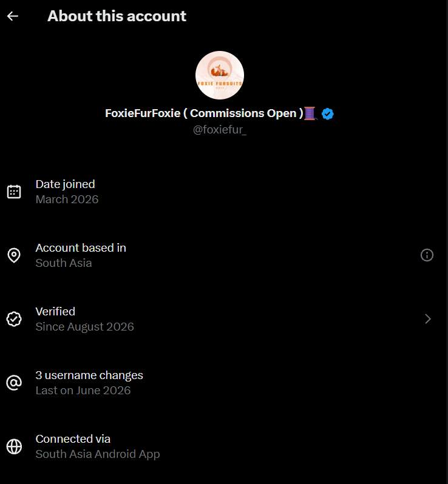Select the Account based in row

[224, 255]
